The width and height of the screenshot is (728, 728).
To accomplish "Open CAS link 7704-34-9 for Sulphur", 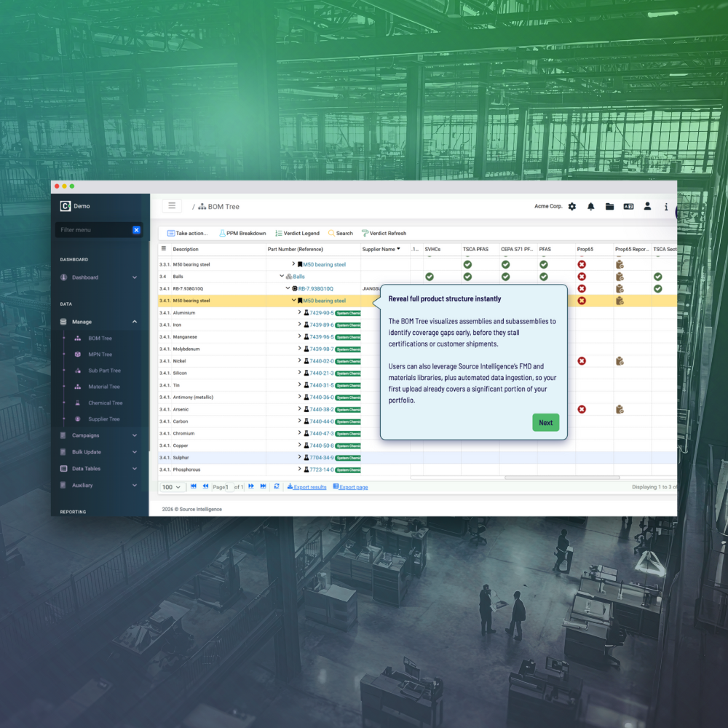I will (x=322, y=458).
